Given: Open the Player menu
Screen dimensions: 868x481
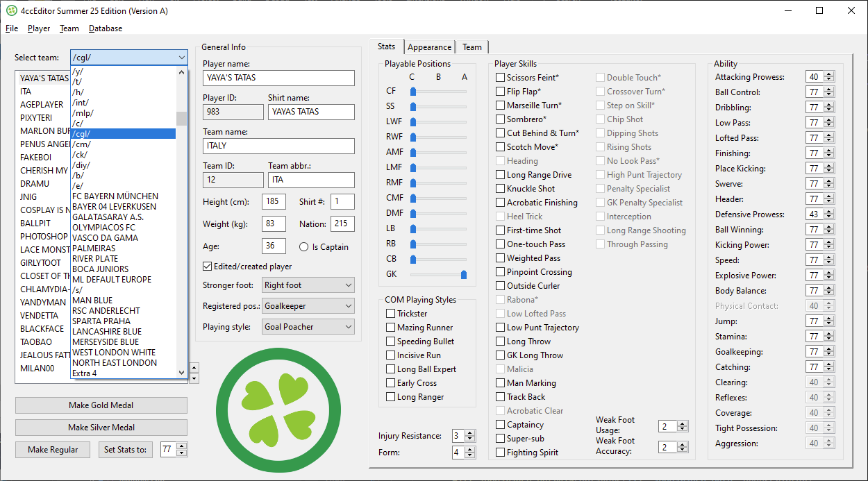Looking at the screenshot, I should [39, 28].
